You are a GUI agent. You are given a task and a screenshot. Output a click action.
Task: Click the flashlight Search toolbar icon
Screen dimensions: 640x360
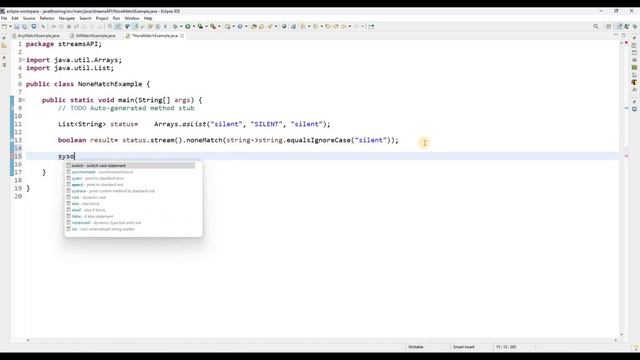pos(270,27)
